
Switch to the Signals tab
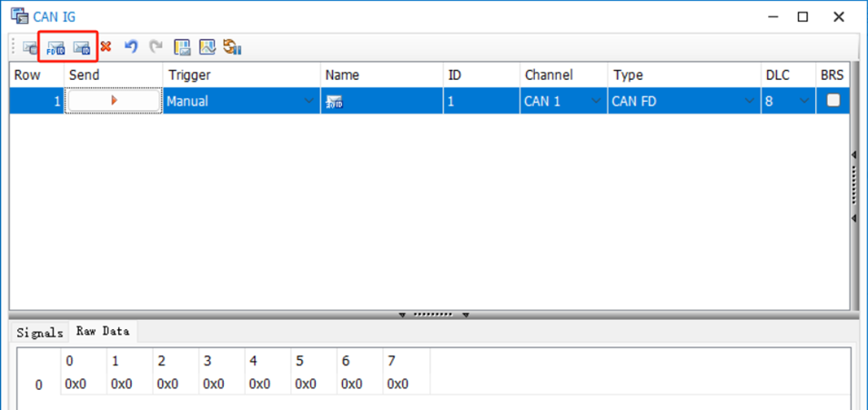tap(40, 332)
